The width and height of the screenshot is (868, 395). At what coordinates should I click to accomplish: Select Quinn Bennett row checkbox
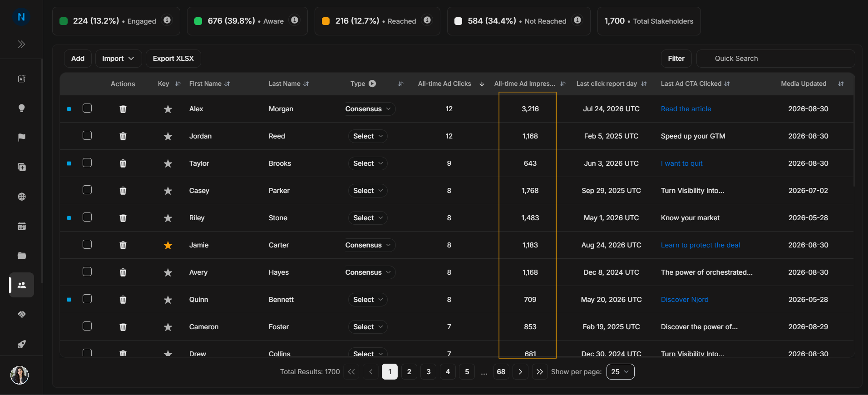pyautogui.click(x=87, y=299)
